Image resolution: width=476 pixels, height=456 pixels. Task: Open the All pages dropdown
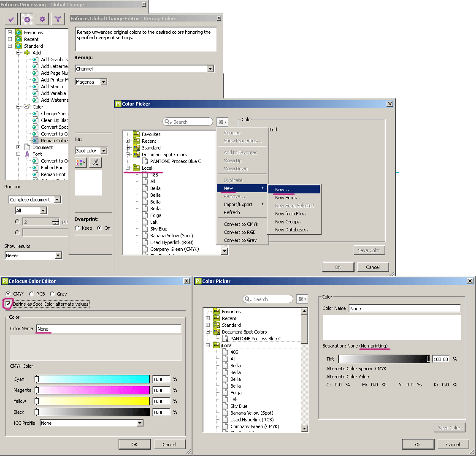[43, 211]
